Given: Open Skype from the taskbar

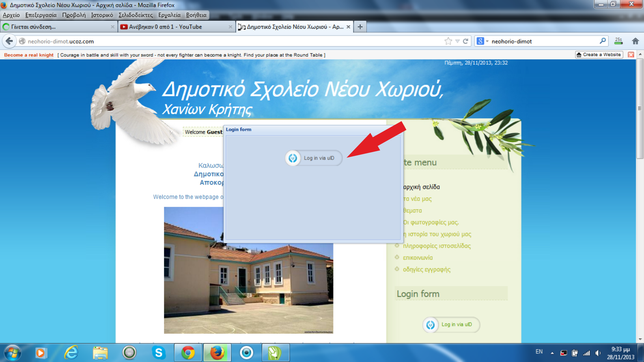Looking at the screenshot, I should (x=158, y=353).
